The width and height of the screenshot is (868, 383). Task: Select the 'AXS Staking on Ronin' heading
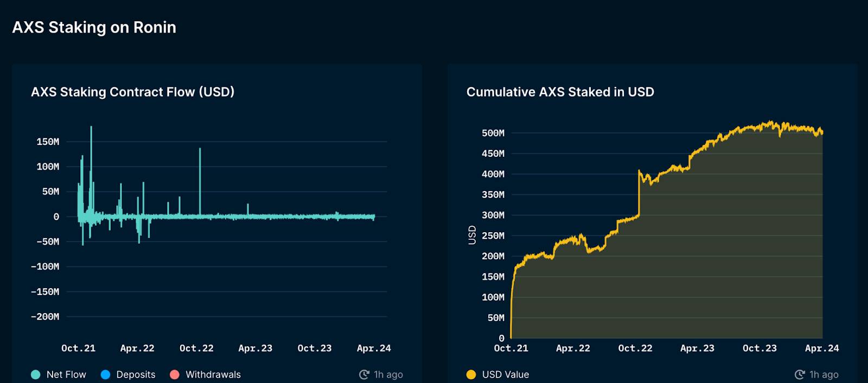coord(94,28)
